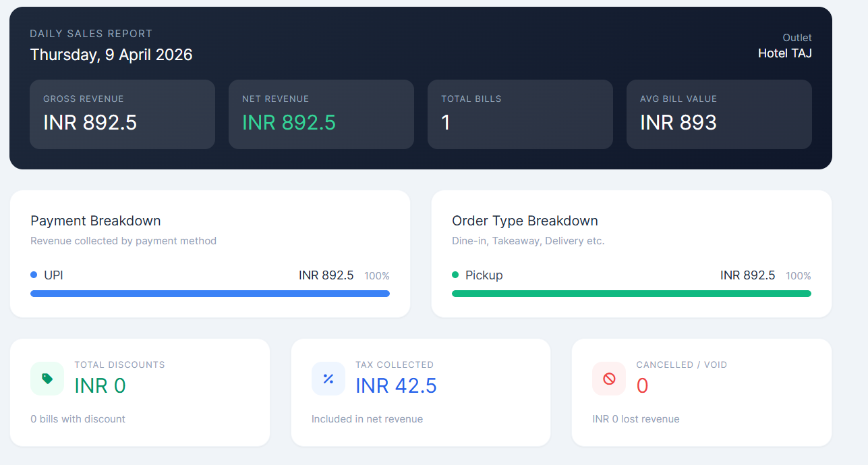
Task: Open the Hotel TAJ outlet selector
Action: click(784, 53)
